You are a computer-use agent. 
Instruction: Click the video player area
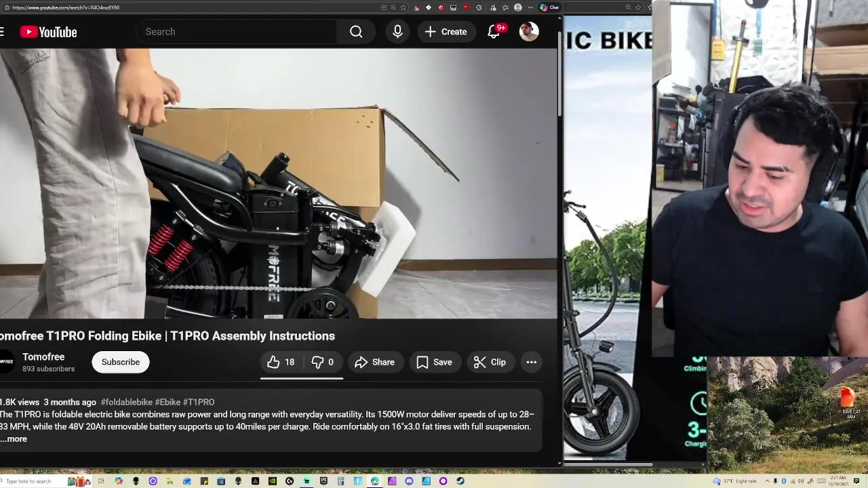point(278,183)
